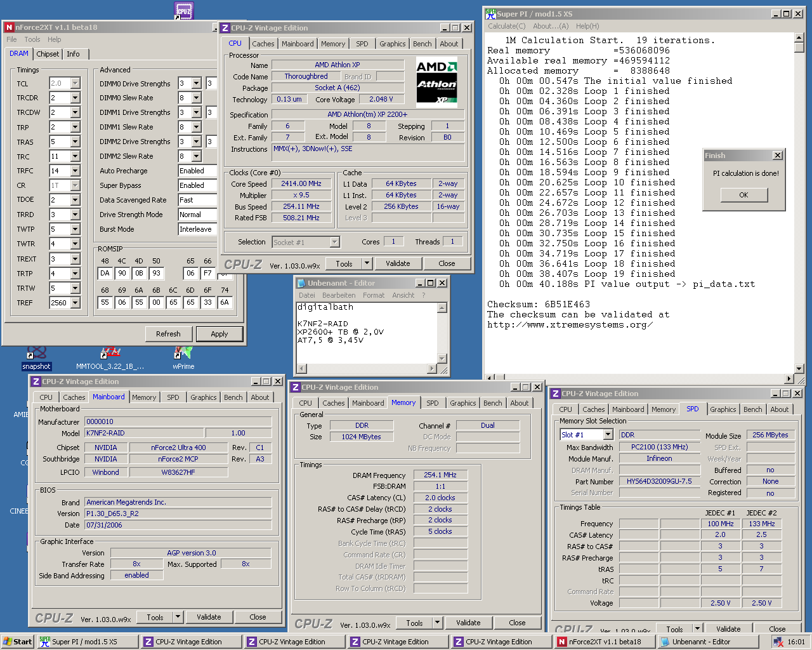Click ROMSIP field 74 containing 6A
The image size is (812, 650).
tap(225, 302)
